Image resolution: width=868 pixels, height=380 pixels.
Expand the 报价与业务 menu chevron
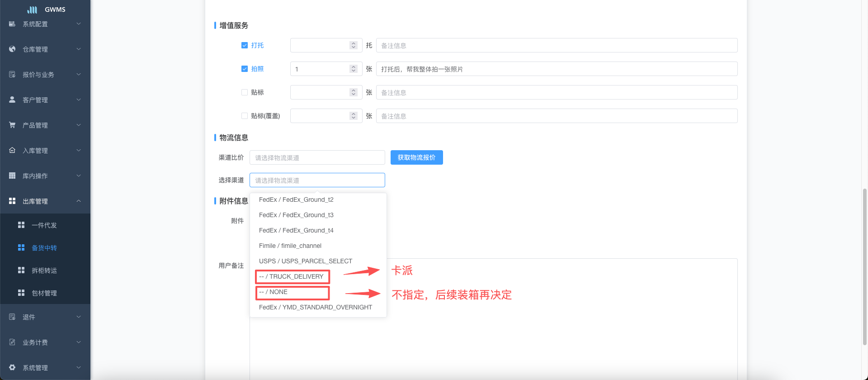[79, 74]
